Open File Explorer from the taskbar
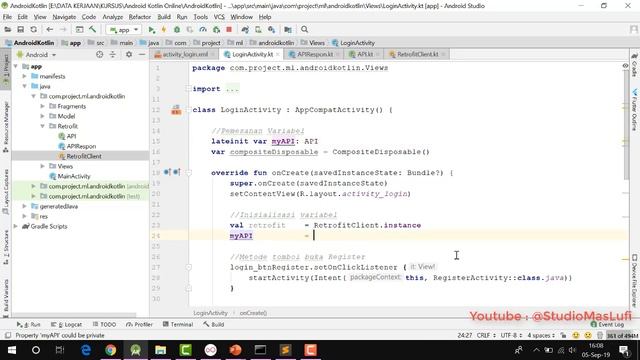The height and width of the screenshot is (360, 640). 160,350
